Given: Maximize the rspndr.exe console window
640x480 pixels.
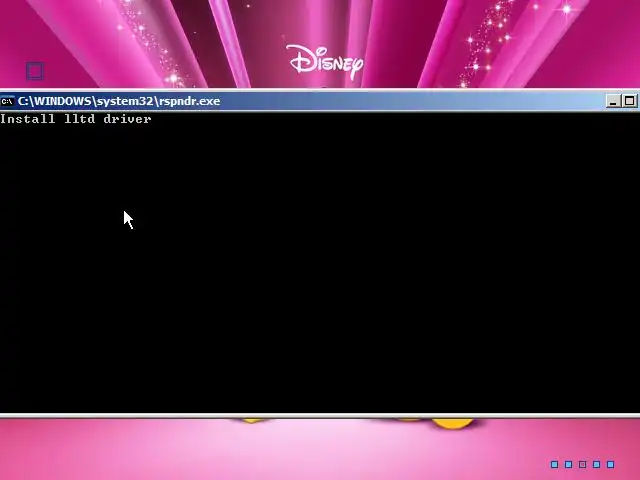Looking at the screenshot, I should pyautogui.click(x=630, y=101).
